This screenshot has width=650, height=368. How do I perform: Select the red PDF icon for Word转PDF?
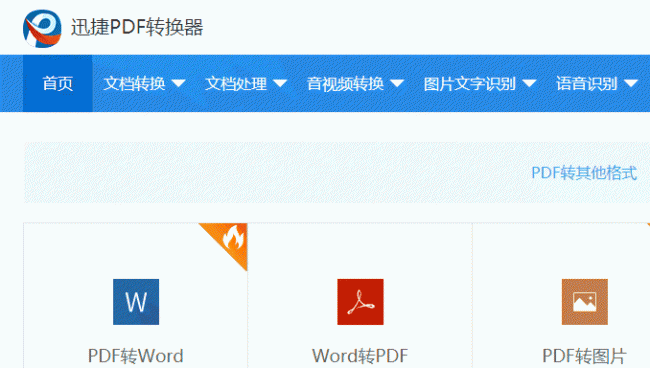click(360, 302)
